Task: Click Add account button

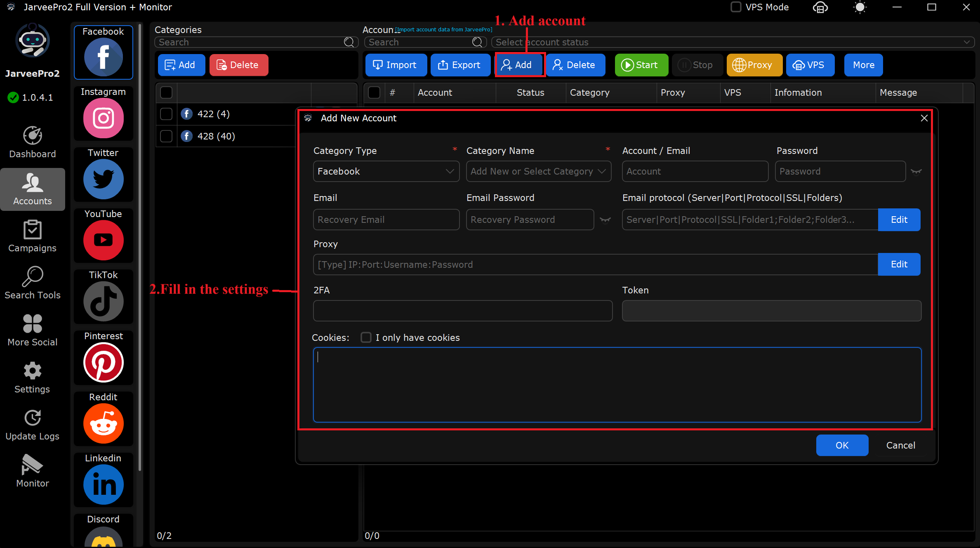Action: point(519,65)
